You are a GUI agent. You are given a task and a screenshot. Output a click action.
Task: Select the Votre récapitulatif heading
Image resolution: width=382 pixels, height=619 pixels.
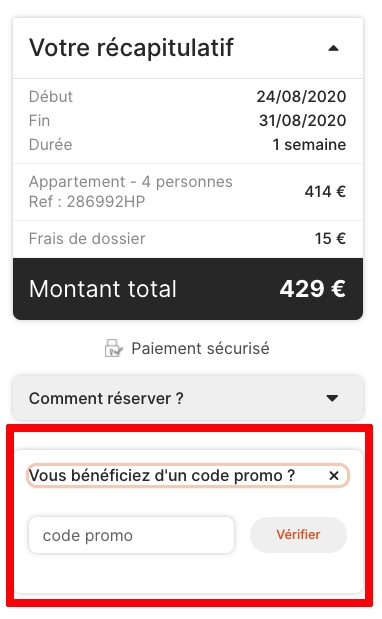131,48
